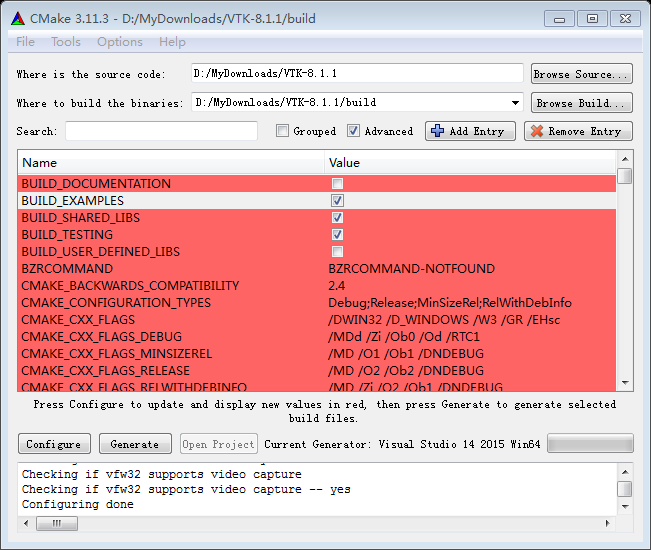
Task: Click the output log vertical scrollbar thumb
Action: click(624, 489)
